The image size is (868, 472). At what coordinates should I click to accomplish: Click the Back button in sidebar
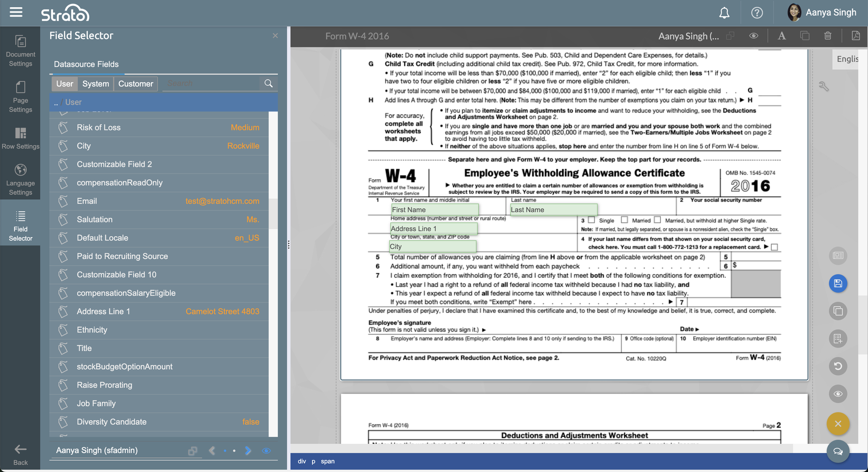click(20, 454)
